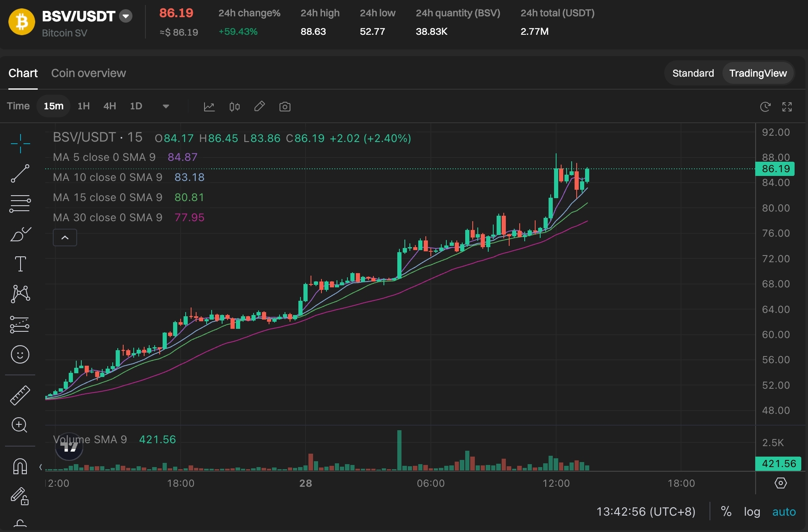This screenshot has width=808, height=532.
Task: Switch to the Chart tab
Action: click(23, 73)
